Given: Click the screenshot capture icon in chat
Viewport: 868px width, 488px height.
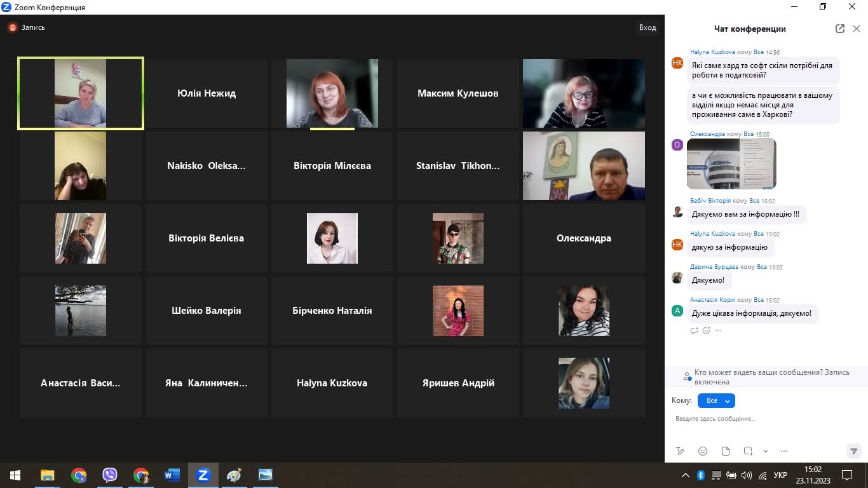Looking at the screenshot, I should click(x=749, y=451).
